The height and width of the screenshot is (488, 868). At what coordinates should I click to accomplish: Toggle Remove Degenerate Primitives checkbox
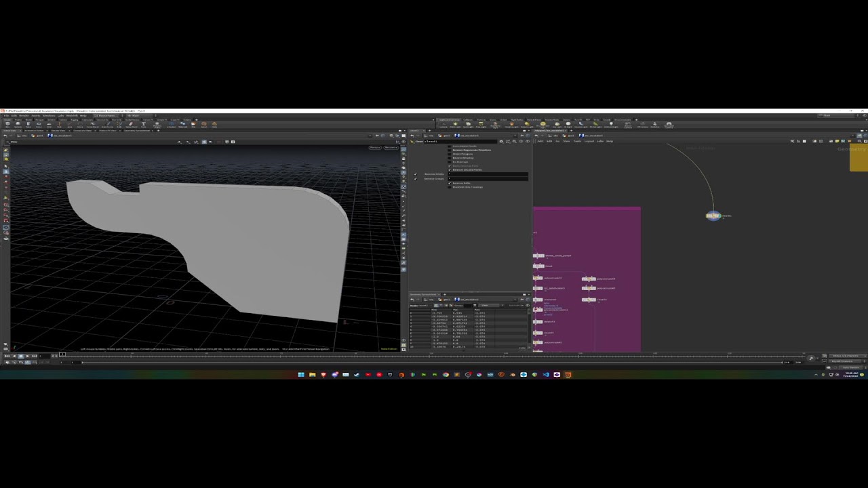[450, 150]
